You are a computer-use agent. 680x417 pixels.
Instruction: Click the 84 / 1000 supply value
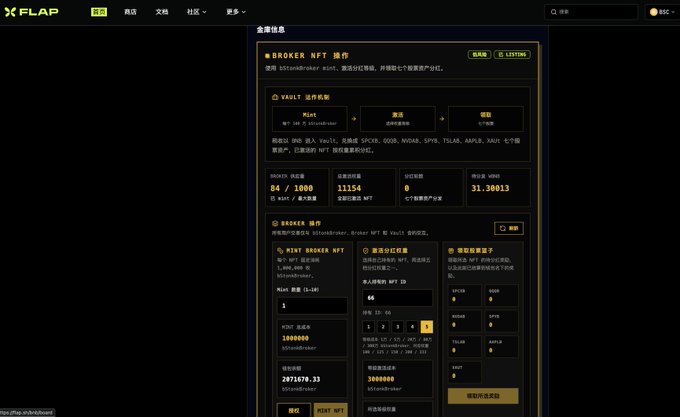pyautogui.click(x=291, y=188)
